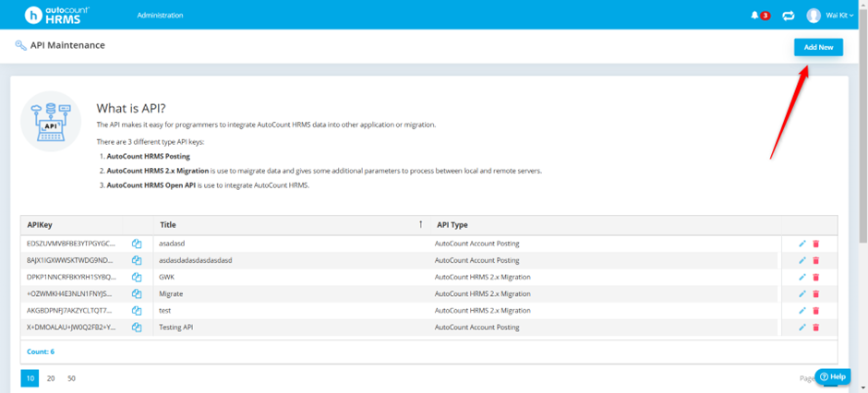This screenshot has width=868, height=393.
Task: Copy the API key for Migrate
Action: pos(137,293)
